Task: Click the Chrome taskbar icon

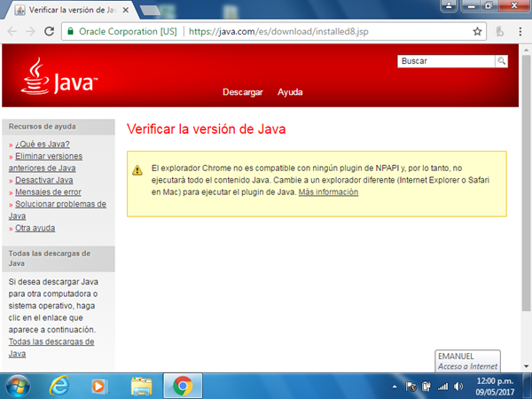Action: coord(183,386)
